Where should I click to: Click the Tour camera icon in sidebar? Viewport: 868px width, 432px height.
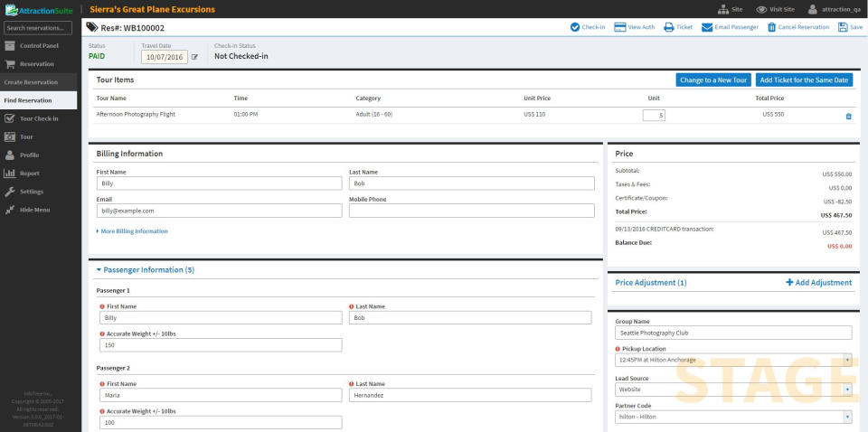coord(9,136)
